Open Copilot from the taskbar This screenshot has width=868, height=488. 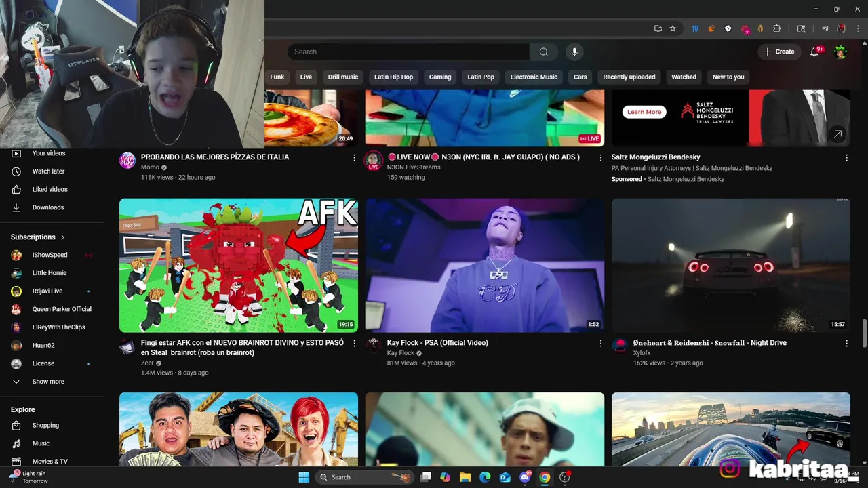click(x=445, y=477)
